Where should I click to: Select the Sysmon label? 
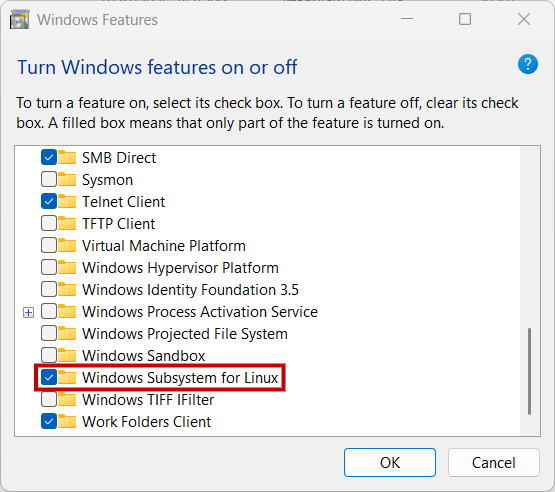(108, 180)
